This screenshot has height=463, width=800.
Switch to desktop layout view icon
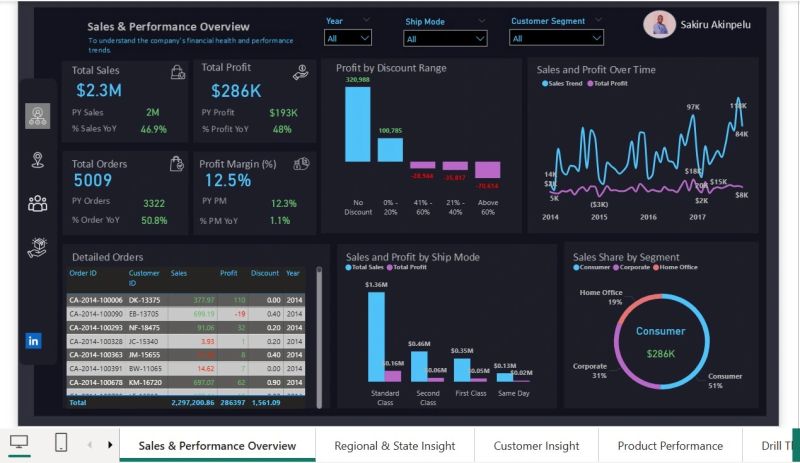point(19,442)
